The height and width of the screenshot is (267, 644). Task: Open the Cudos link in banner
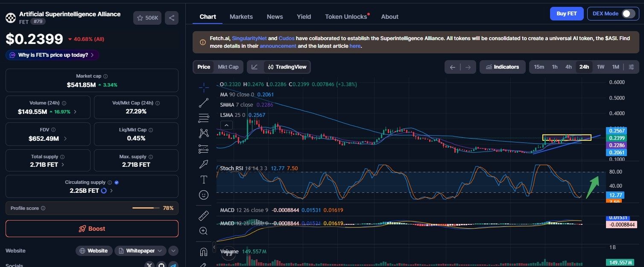(287, 38)
